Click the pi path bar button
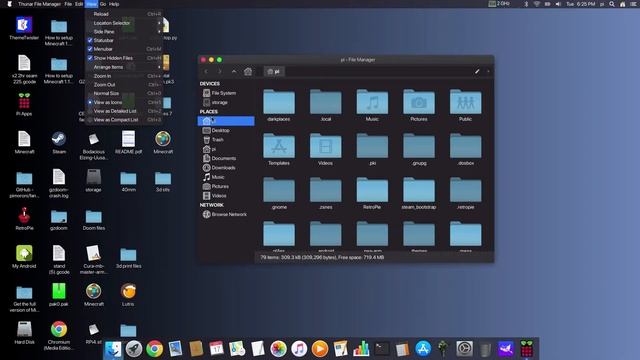Image resolution: width=640 pixels, height=360 pixels. [274, 71]
